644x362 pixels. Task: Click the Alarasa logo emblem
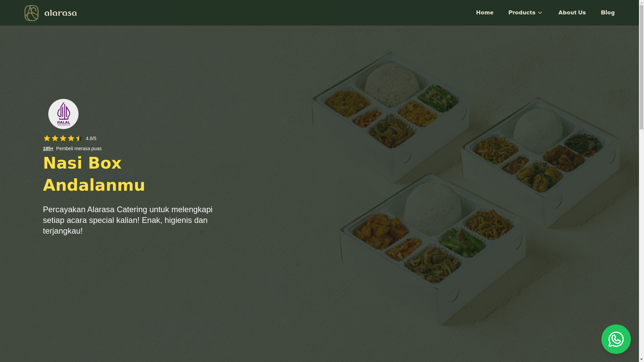pyautogui.click(x=32, y=13)
